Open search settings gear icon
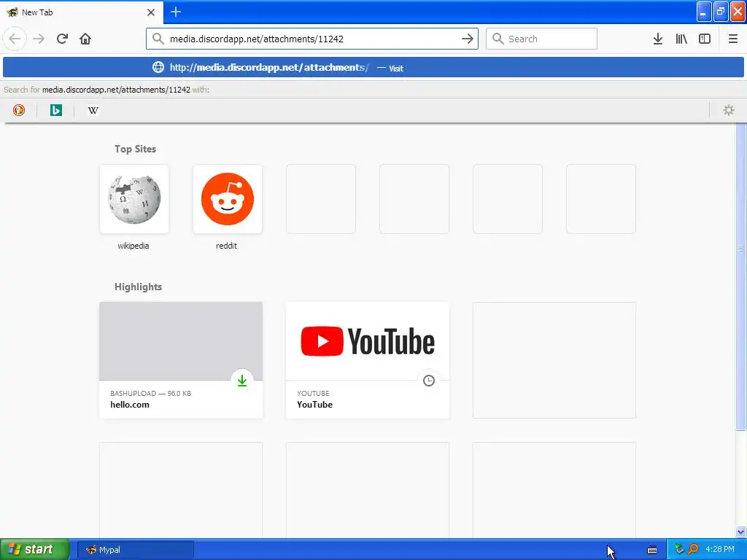 (x=729, y=110)
